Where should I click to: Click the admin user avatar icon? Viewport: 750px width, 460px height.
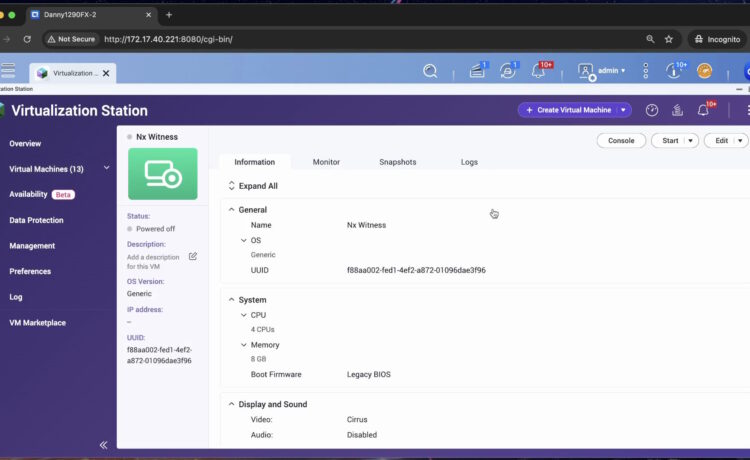click(585, 71)
